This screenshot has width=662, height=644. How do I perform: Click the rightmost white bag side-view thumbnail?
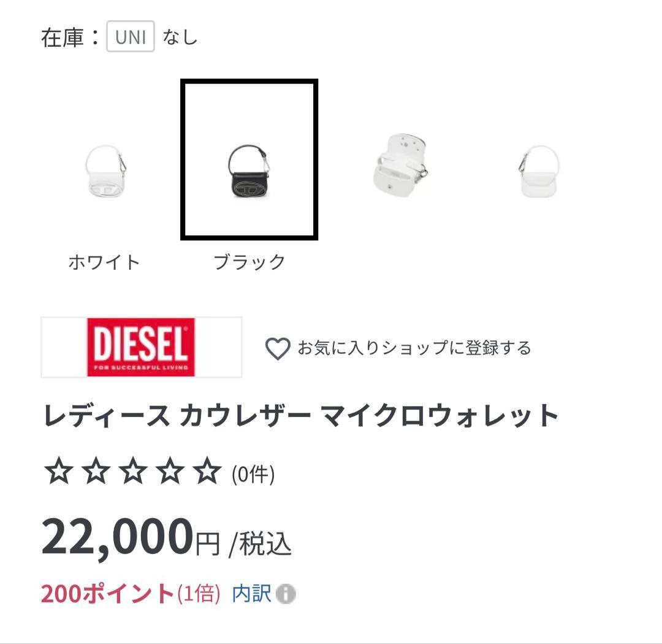coord(539,172)
